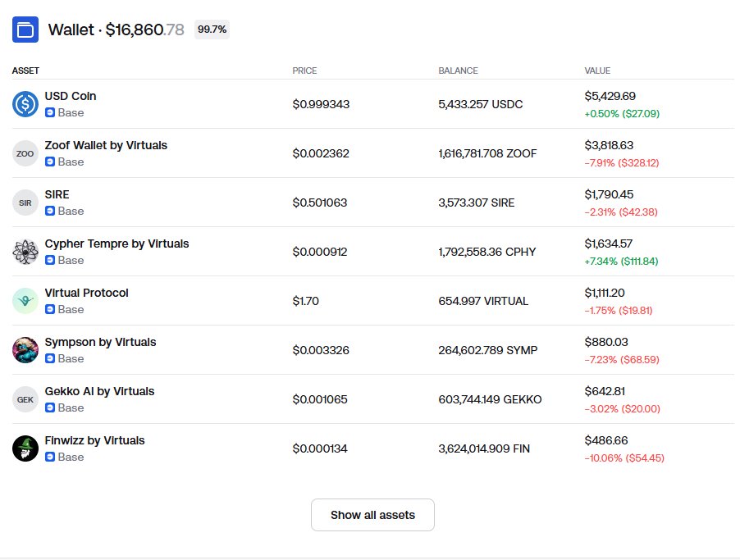Click the -7.91% ($328.12) change

(622, 163)
